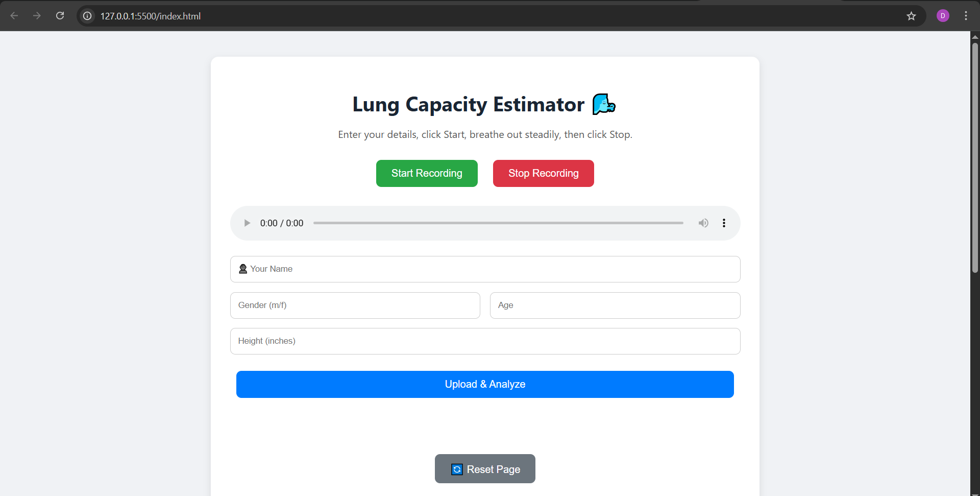980x496 pixels.
Task: Mute the audio player volume
Action: tap(703, 223)
